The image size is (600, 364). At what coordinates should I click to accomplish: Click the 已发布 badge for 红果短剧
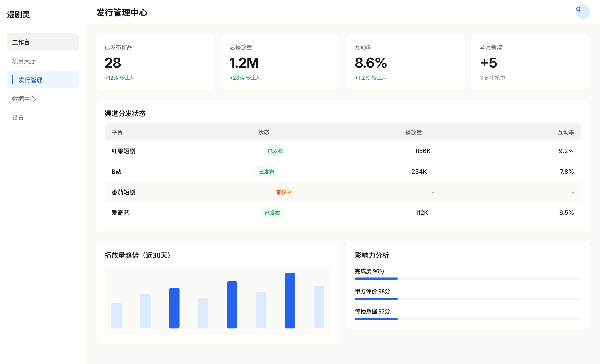[275, 151]
